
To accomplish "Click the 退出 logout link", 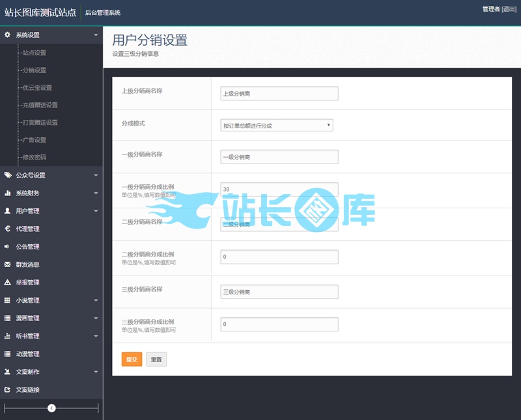I will coord(509,9).
